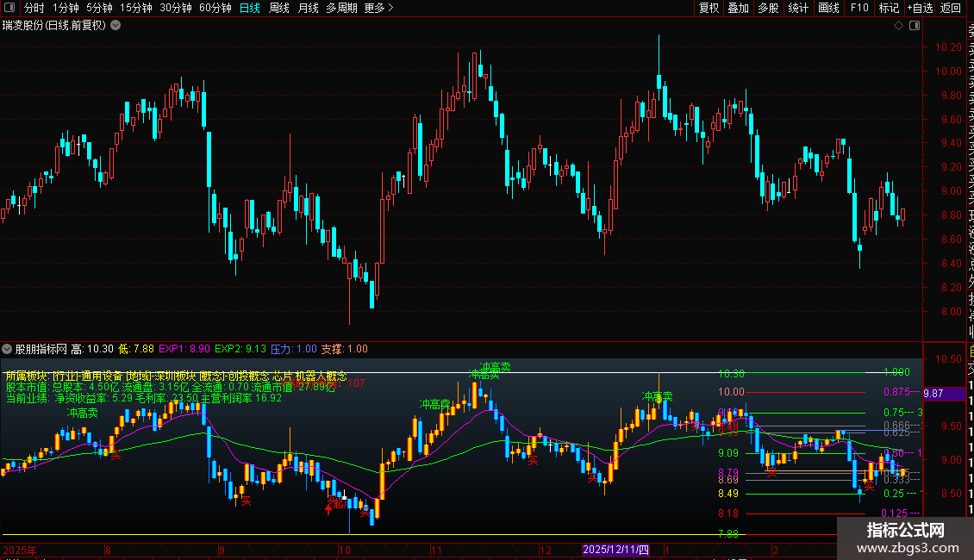Select the 30分钟 period tab
This screenshot has height=560, width=974.
pos(176,8)
